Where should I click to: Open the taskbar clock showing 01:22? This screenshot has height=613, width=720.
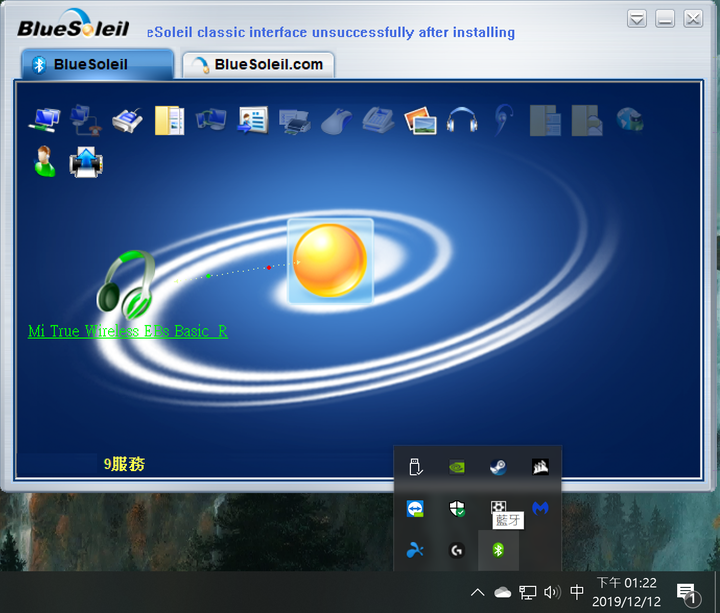click(x=626, y=592)
